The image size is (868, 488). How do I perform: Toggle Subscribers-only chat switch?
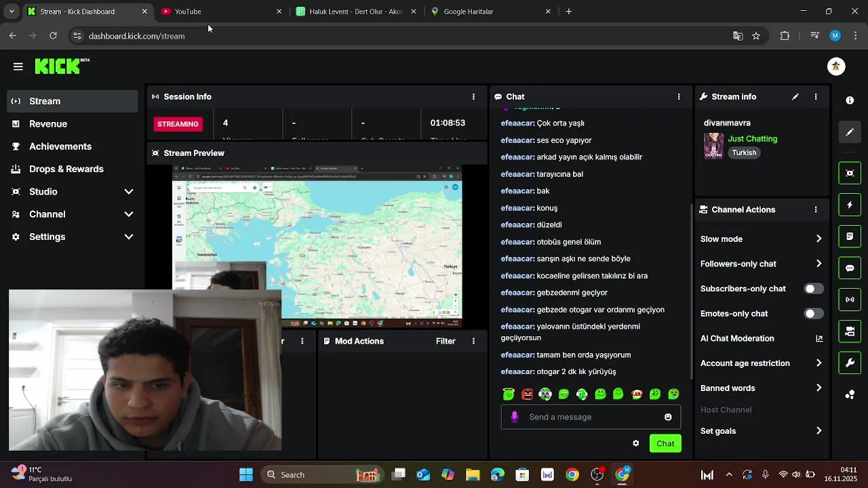click(x=814, y=289)
